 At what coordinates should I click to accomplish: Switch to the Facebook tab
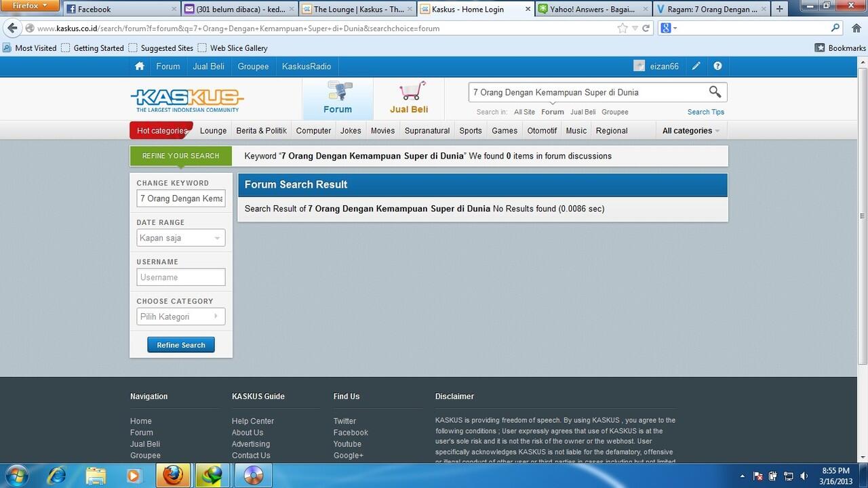tap(122, 9)
